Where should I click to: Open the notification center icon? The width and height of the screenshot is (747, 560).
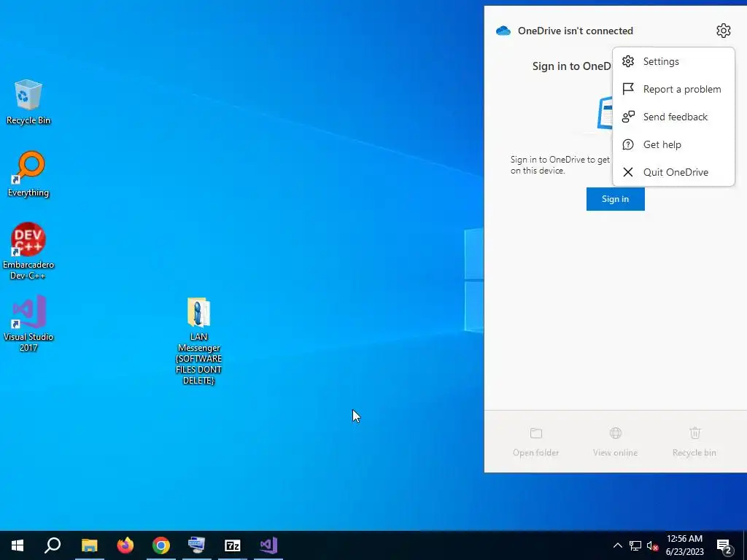click(724, 546)
